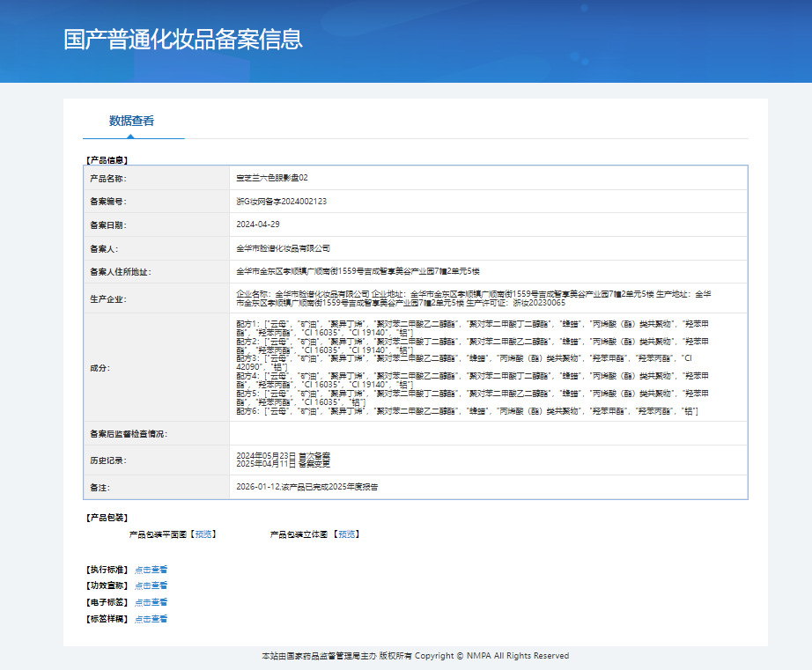The height and width of the screenshot is (670, 812).
Task: Click the 【产品信息】 section heading
Action: click(107, 160)
